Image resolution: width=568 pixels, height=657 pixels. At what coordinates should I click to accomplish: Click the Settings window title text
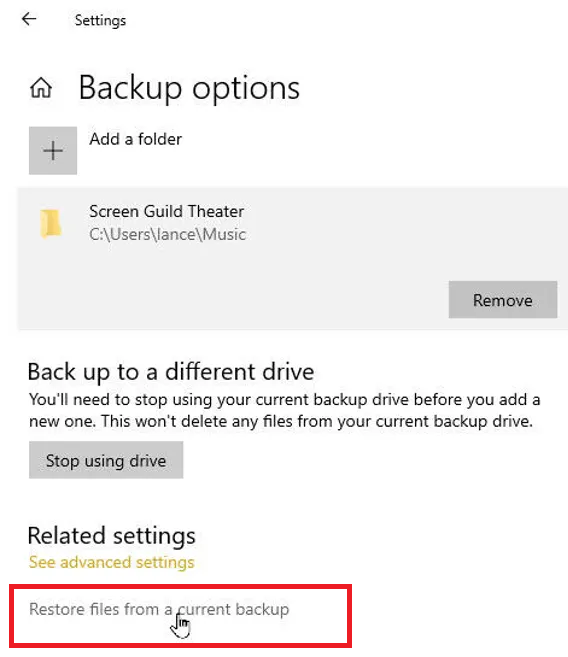click(100, 21)
